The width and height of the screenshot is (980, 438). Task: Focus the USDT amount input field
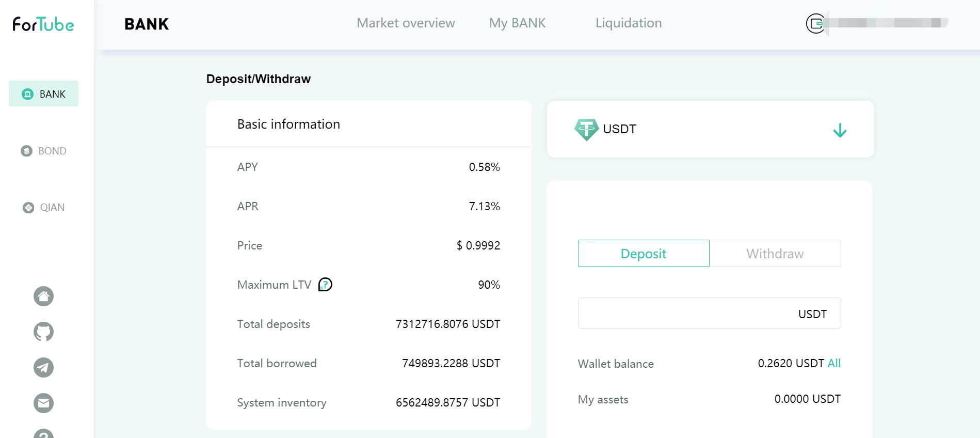coord(686,314)
